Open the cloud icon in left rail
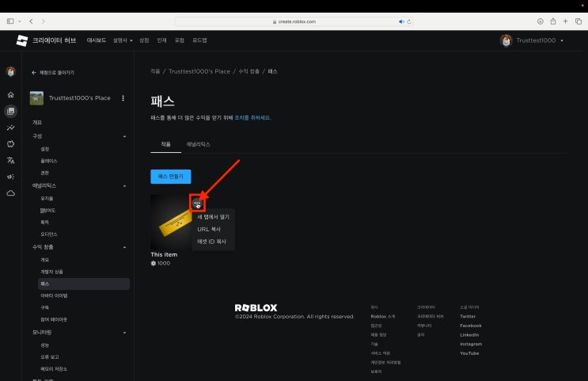 click(10, 193)
